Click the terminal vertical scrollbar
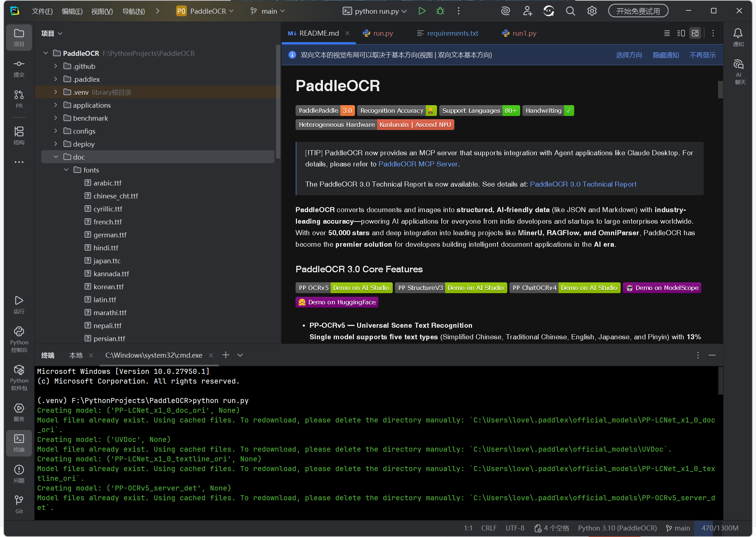This screenshot has width=756, height=537. [x=720, y=381]
